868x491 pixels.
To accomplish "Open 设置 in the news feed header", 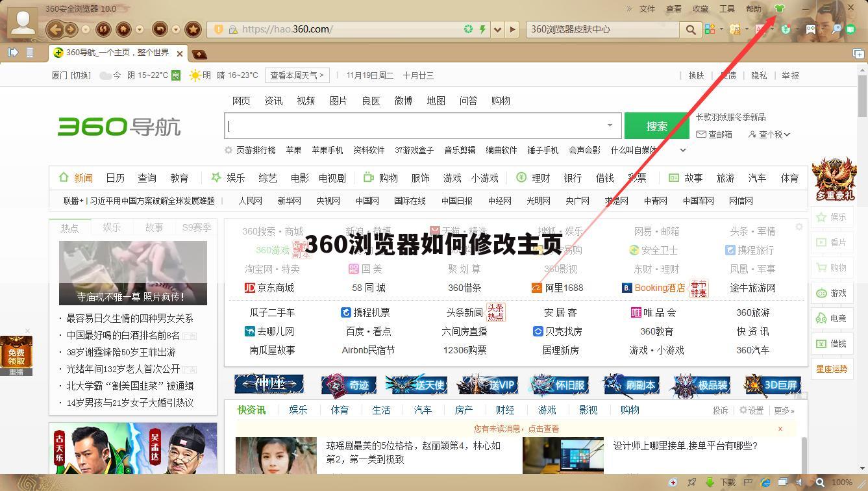I will tap(751, 410).
